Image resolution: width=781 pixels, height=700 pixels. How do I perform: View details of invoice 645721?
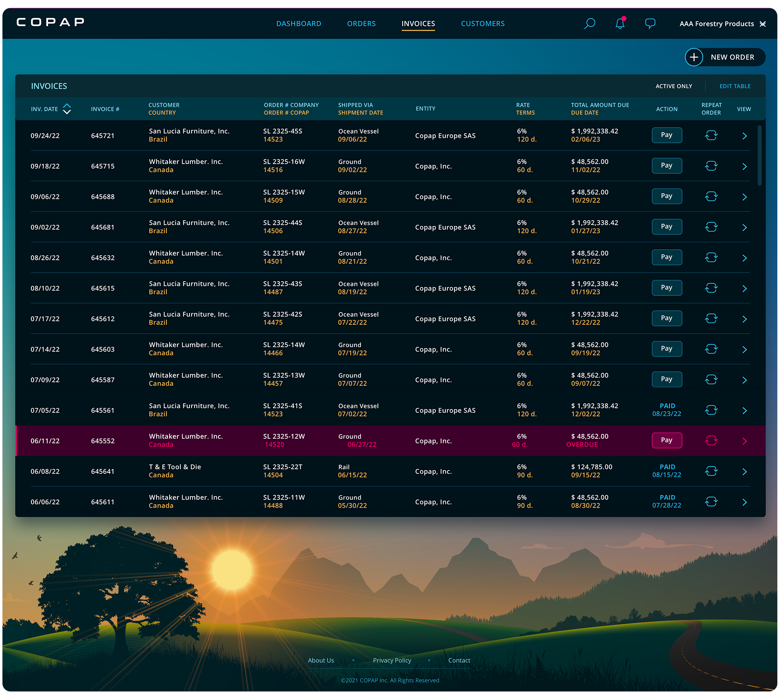pyautogui.click(x=744, y=136)
